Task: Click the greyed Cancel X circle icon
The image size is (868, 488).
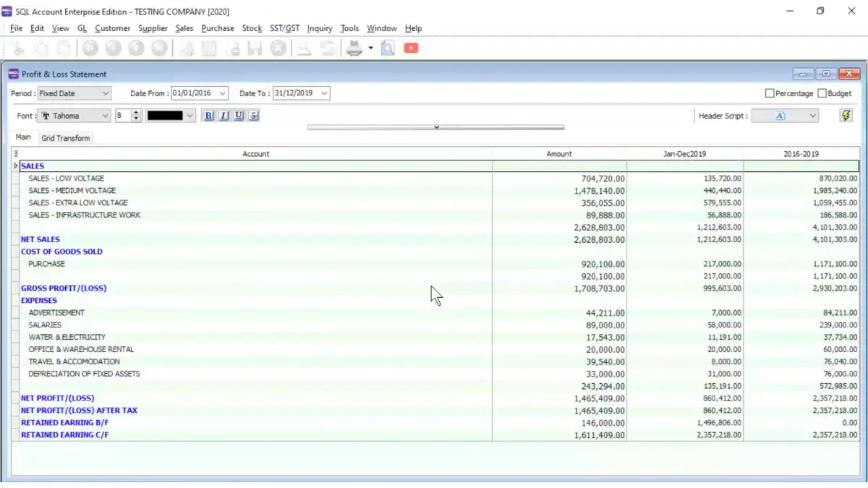Action: click(x=278, y=48)
